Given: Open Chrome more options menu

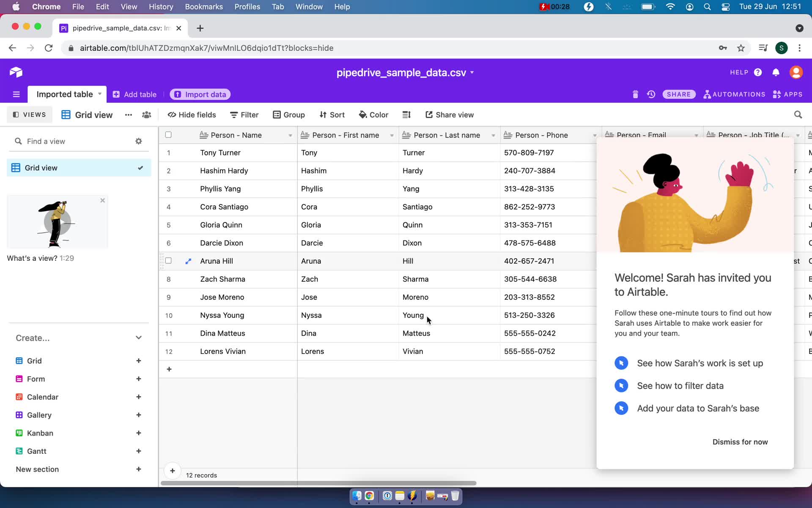Looking at the screenshot, I should point(799,48).
